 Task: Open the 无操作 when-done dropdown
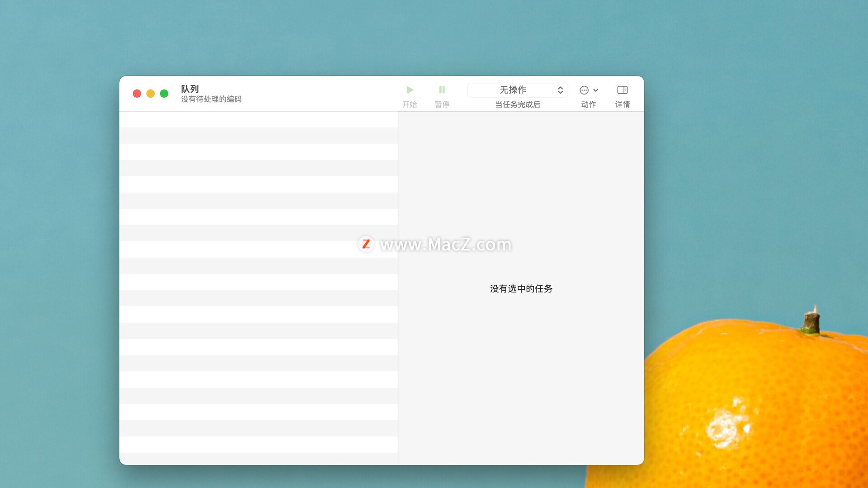coord(517,90)
